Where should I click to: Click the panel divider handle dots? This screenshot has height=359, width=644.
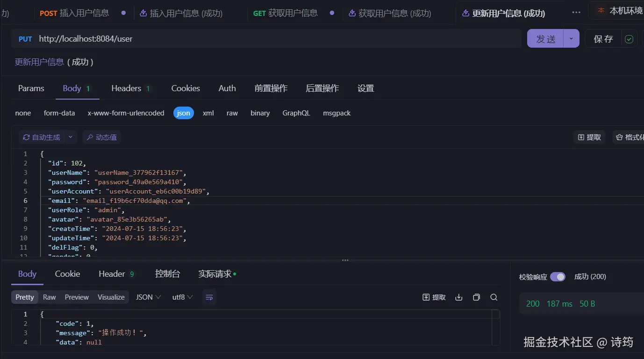[345, 260]
